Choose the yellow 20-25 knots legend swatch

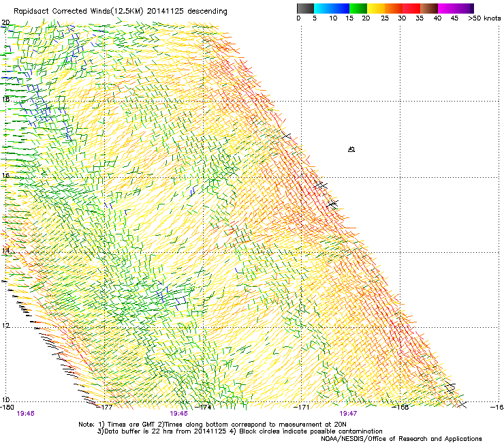pyautogui.click(x=376, y=8)
